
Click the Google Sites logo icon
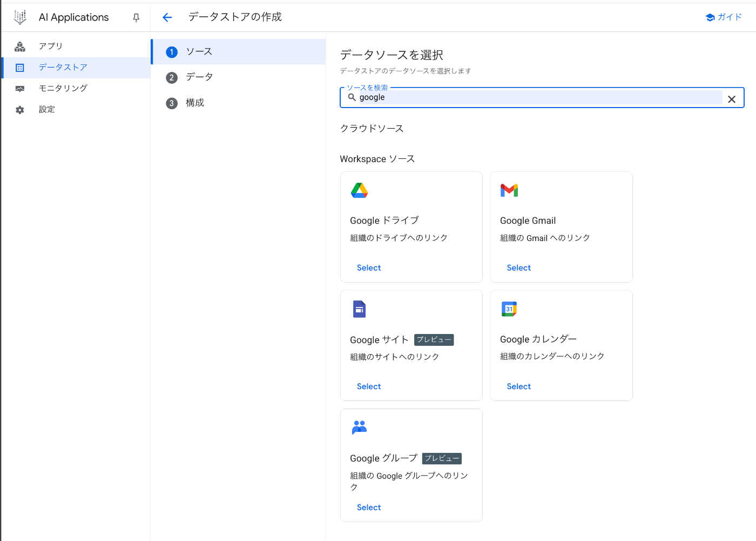[x=359, y=309]
